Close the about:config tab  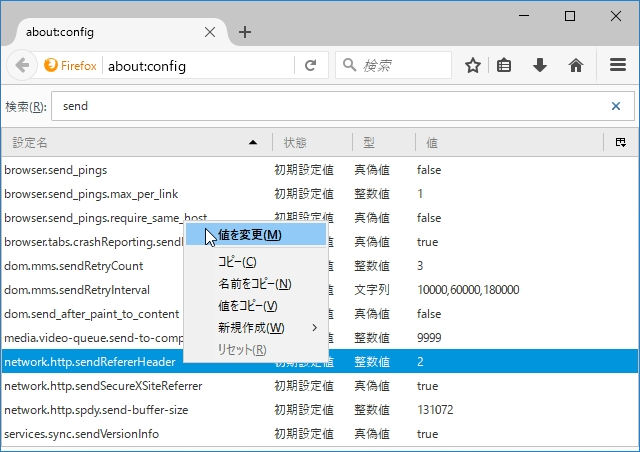[x=210, y=32]
